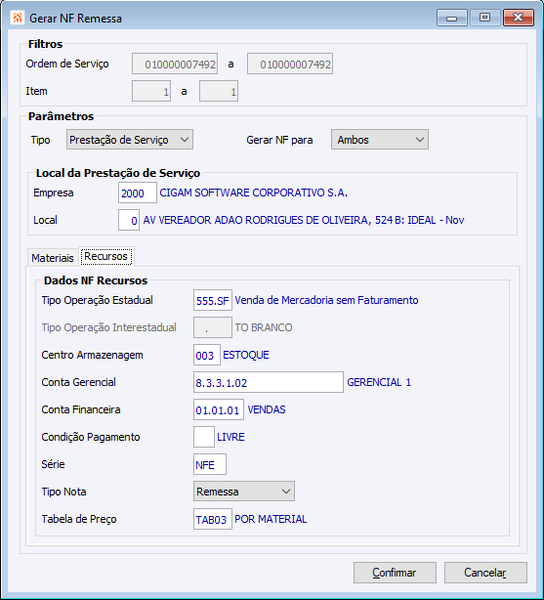Click the ESTOQUE description text

tap(246, 355)
